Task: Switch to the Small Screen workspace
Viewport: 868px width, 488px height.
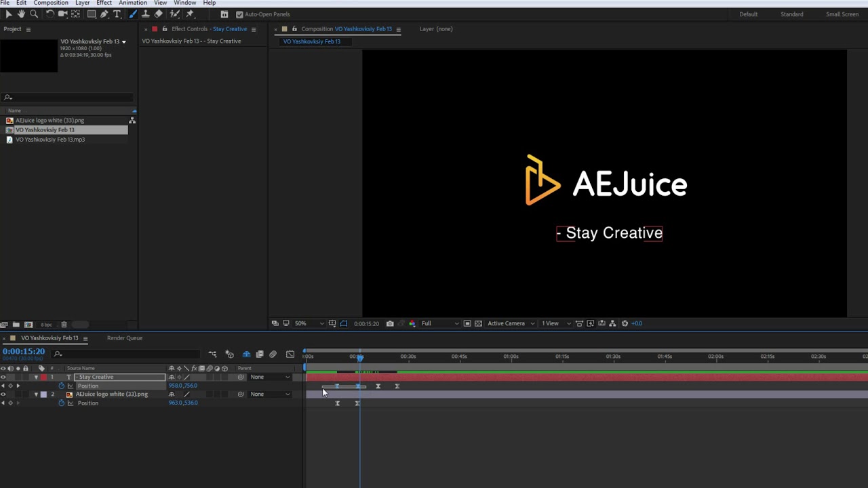Action: tap(842, 14)
